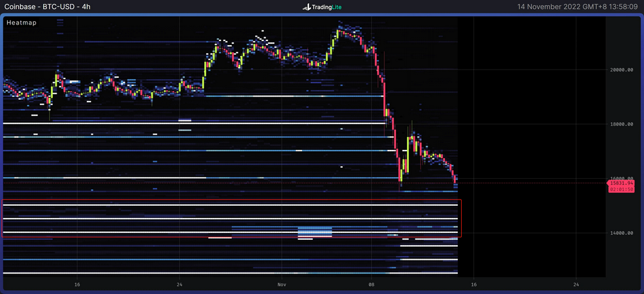Click the 14000.00 price axis label

tap(623, 233)
